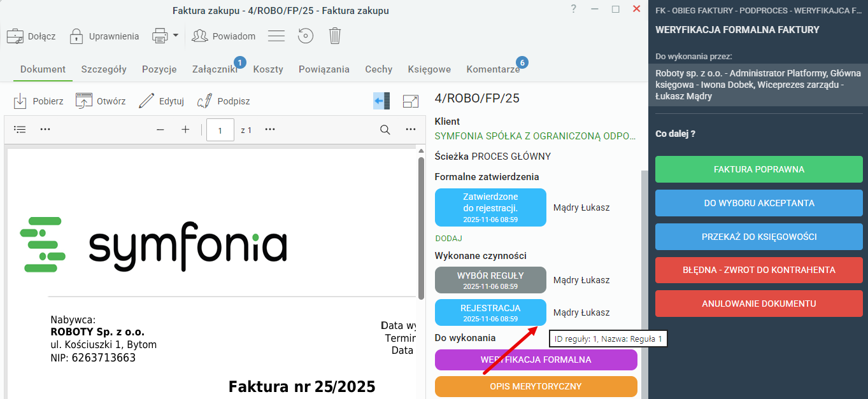Click Edytuj pencil icon
The image size is (868, 399).
(146, 101)
